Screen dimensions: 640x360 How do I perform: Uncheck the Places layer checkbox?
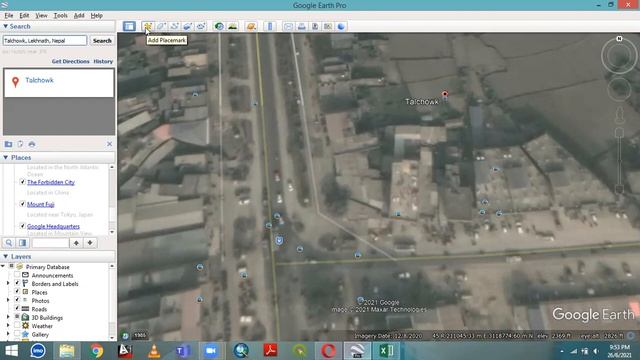tap(17, 292)
